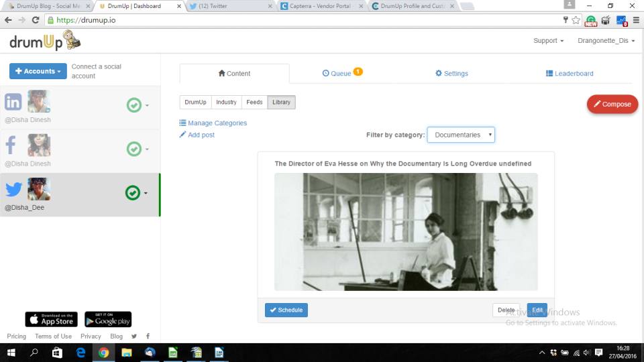Click the browser reload icon
This screenshot has width=644, height=362.
(x=36, y=20)
